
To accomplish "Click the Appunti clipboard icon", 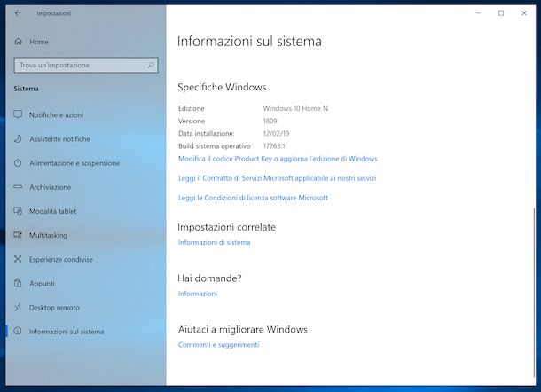I will [x=18, y=283].
